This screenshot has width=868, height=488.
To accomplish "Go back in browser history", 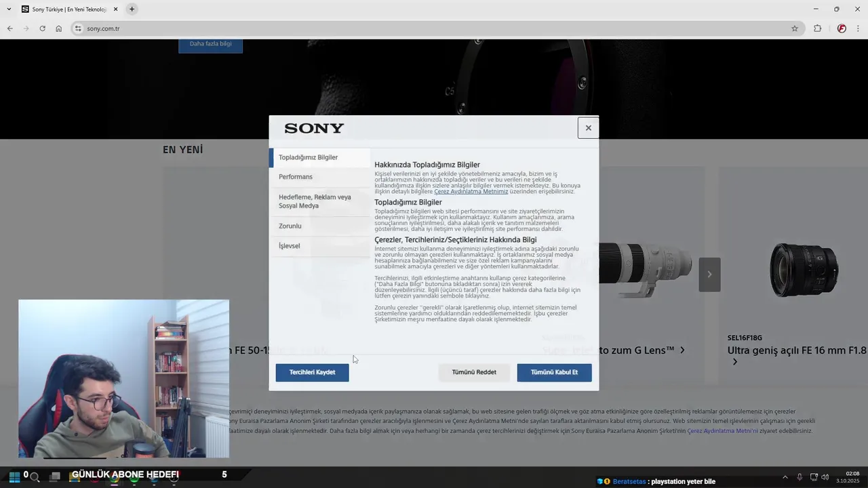I will [x=9, y=28].
